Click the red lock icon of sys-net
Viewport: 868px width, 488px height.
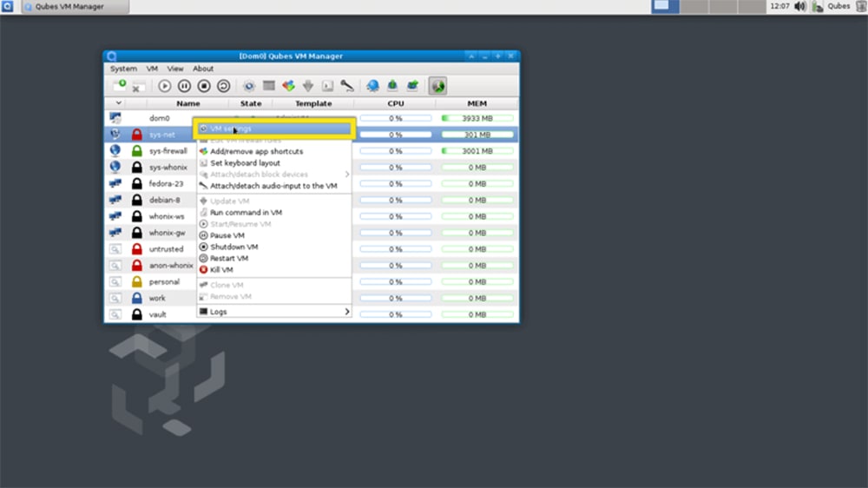(137, 135)
